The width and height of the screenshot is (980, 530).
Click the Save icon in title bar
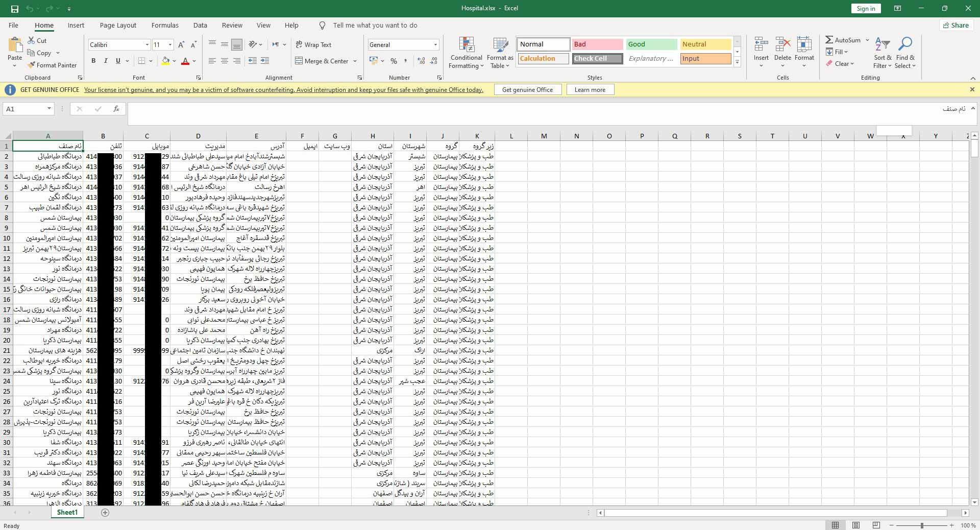point(14,9)
